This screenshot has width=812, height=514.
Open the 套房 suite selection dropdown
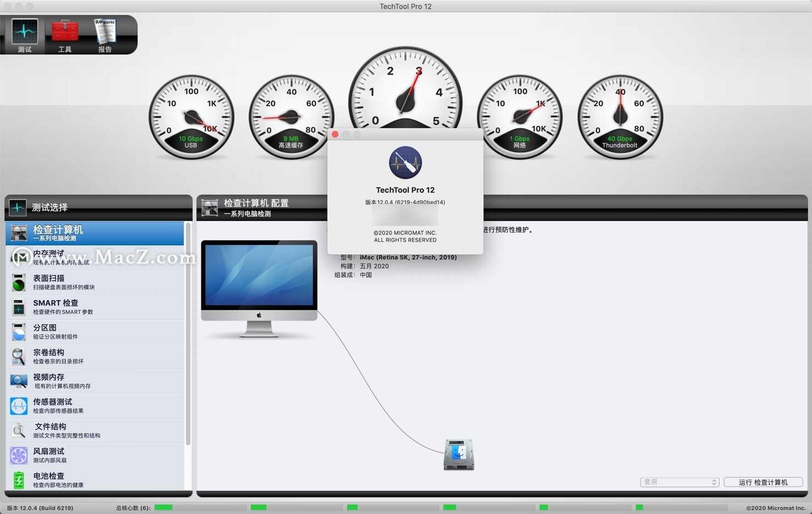pos(679,482)
